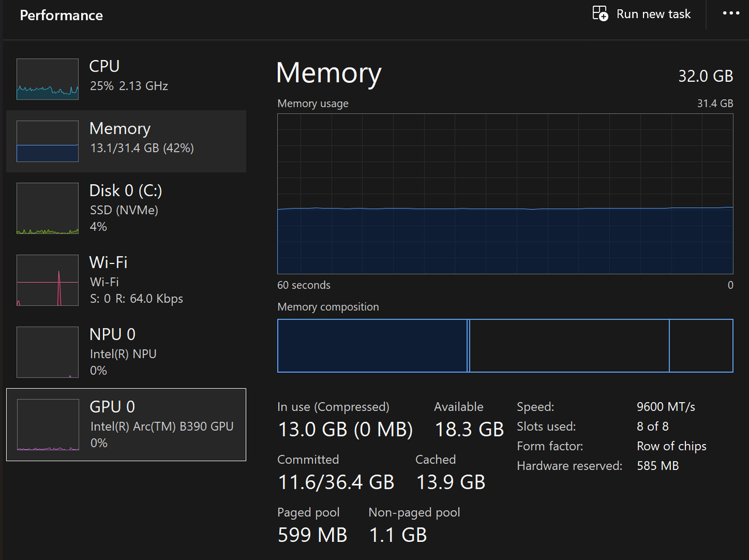Click the 18.3 GB available value
Image resolution: width=749 pixels, height=560 pixels.
point(469,430)
